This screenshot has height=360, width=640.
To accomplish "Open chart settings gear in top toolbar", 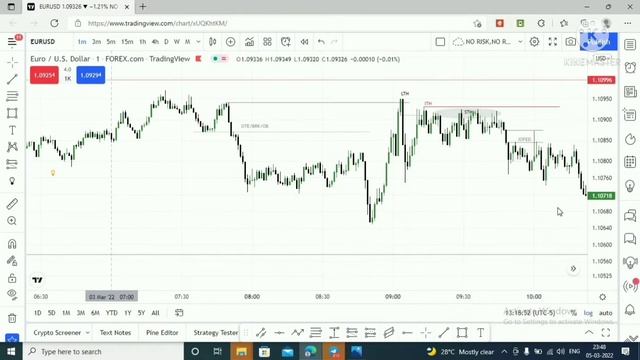I will 534,42.
